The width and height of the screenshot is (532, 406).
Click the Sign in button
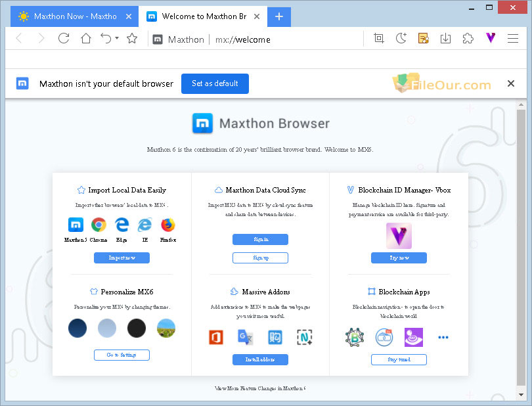pos(260,239)
